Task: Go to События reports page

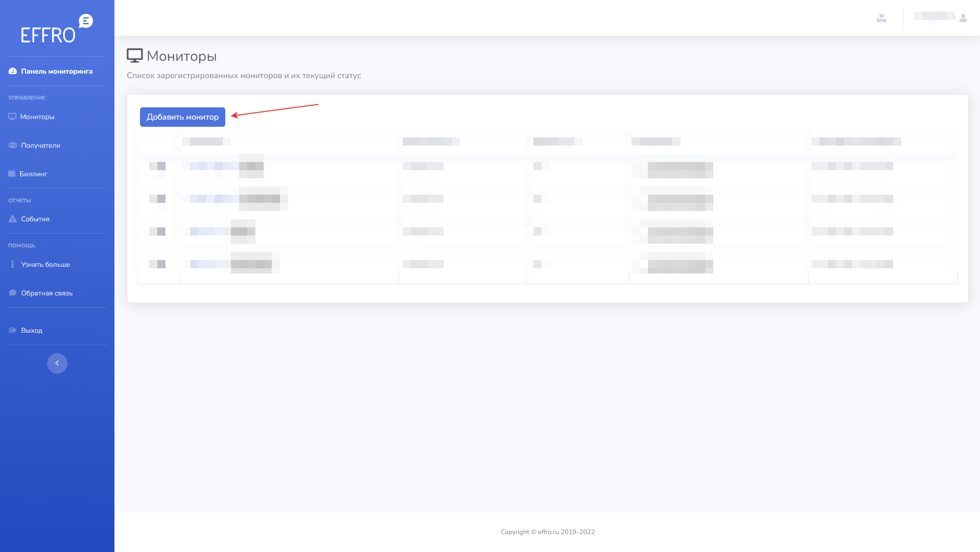Action: 35,219
